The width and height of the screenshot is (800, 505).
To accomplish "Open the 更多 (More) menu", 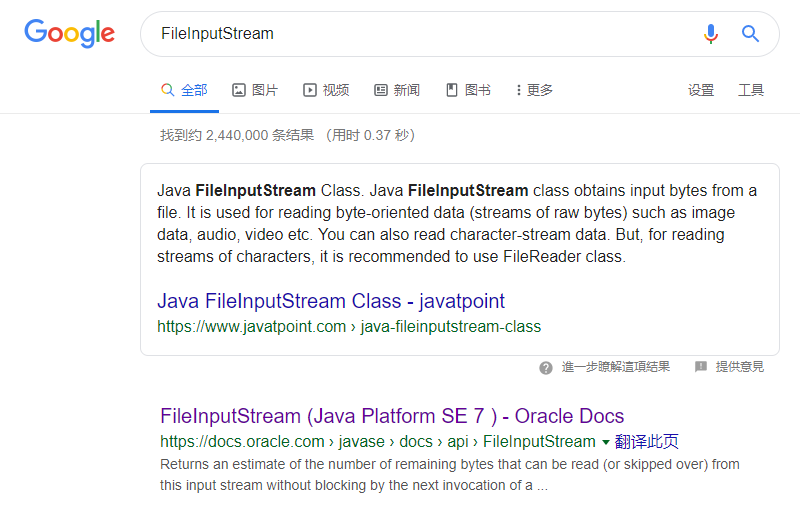I will [534, 90].
